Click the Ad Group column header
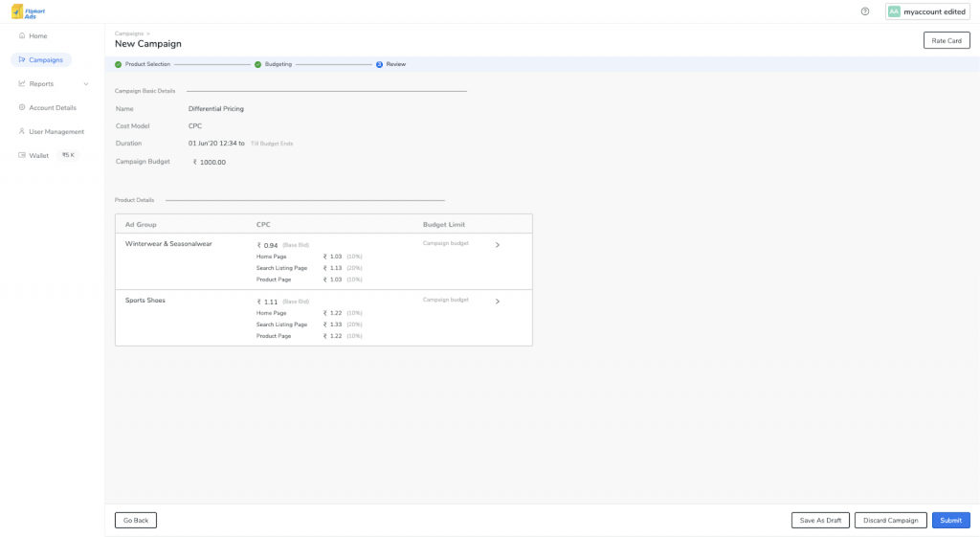This screenshot has height=537, width=980. click(141, 224)
